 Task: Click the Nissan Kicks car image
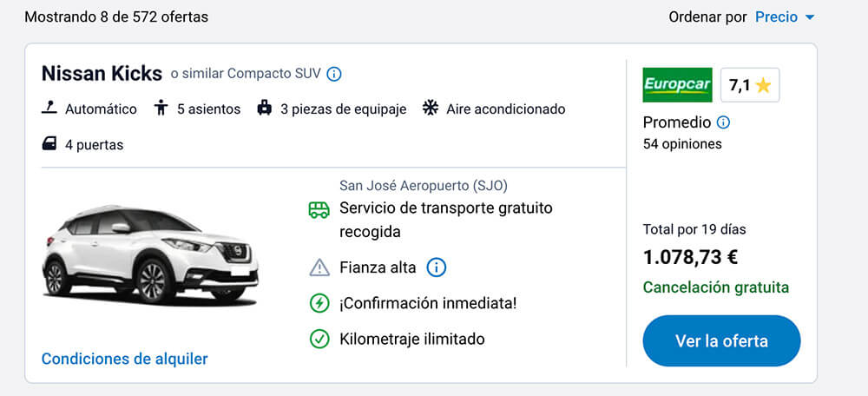click(x=151, y=254)
